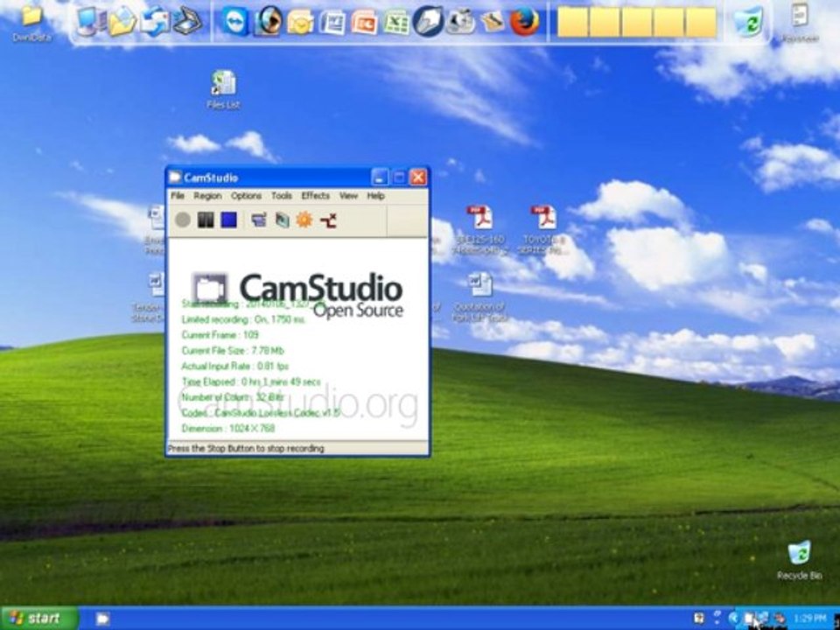The image size is (840, 630).
Task: Launch PowerPoint from the dock
Action: point(364,23)
